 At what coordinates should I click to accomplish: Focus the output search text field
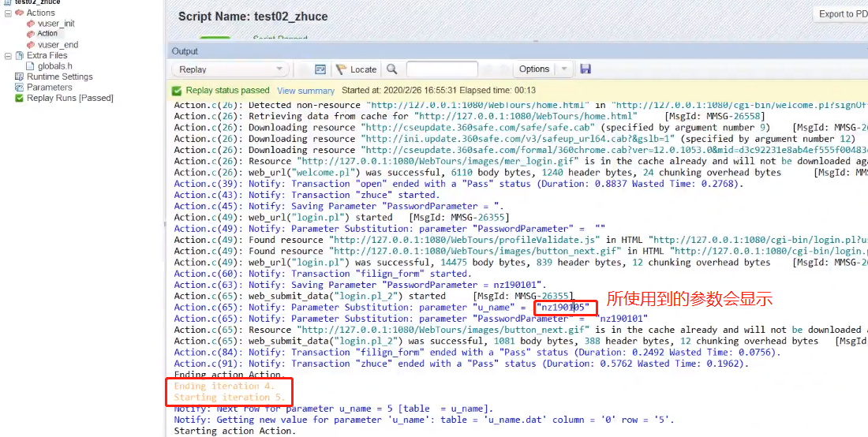pyautogui.click(x=442, y=69)
